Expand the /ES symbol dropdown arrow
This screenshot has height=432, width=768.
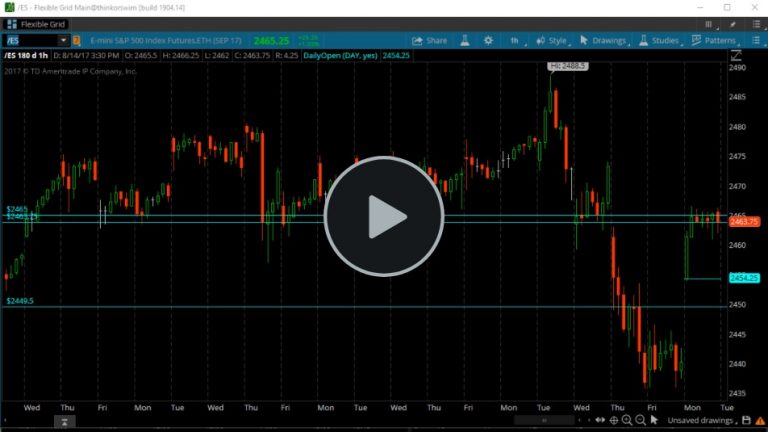[63, 41]
